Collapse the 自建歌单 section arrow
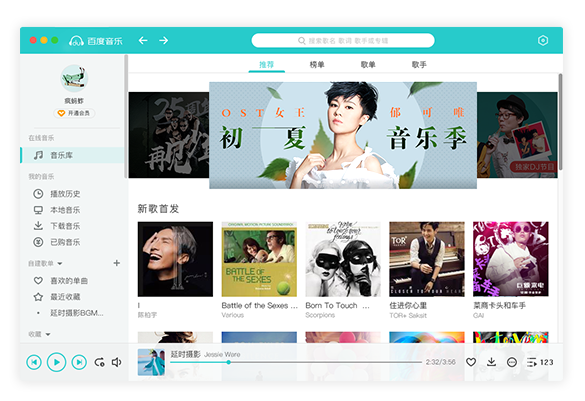585x401 pixels. (x=60, y=264)
